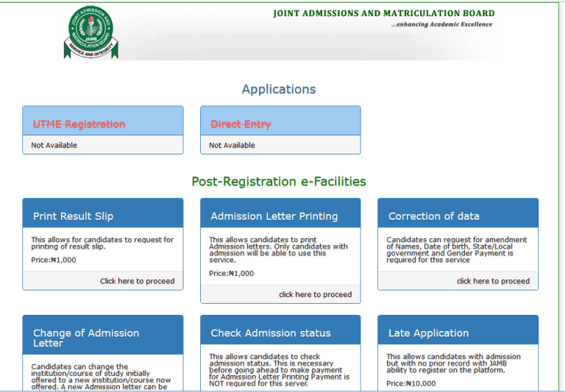
Task: Click 'Not Available' under UTME Registration
Action: tap(54, 145)
